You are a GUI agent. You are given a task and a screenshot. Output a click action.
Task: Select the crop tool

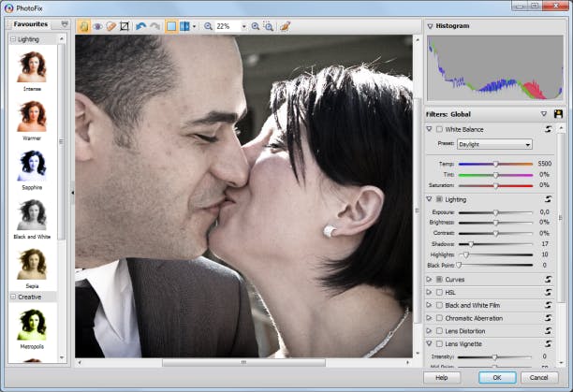125,26
